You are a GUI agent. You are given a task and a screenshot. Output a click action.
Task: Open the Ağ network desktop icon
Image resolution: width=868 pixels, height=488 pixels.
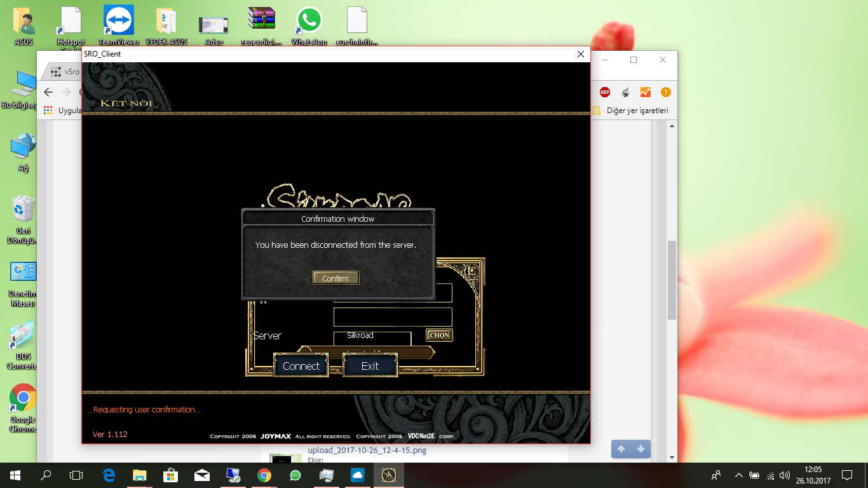24,152
